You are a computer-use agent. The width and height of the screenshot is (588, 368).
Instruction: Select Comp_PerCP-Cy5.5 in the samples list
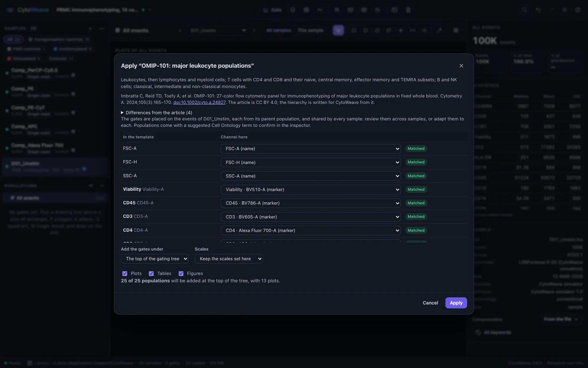click(x=55, y=73)
